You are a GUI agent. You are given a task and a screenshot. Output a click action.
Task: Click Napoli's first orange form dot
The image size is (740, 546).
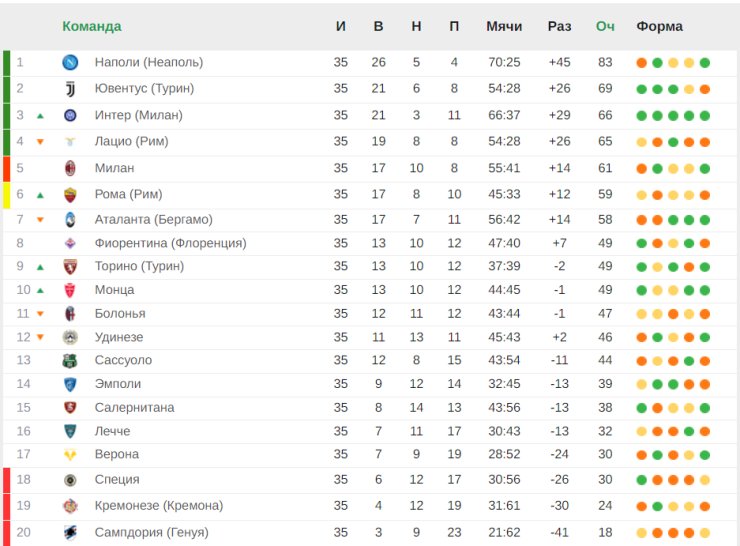[641, 63]
